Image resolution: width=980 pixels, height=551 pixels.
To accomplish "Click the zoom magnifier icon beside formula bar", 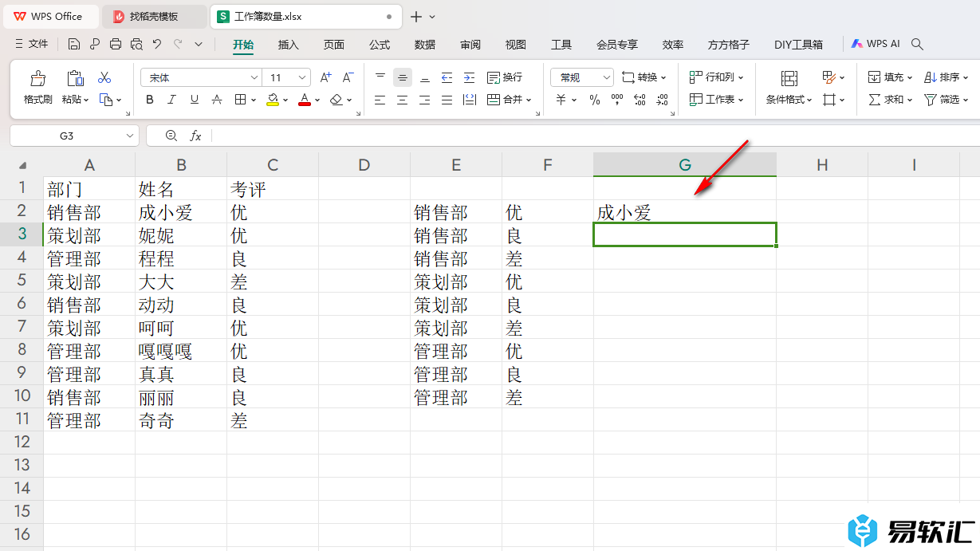I will (x=171, y=136).
